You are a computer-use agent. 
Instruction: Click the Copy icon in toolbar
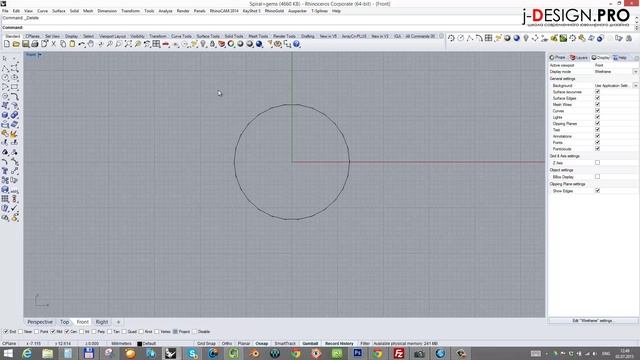click(63, 44)
